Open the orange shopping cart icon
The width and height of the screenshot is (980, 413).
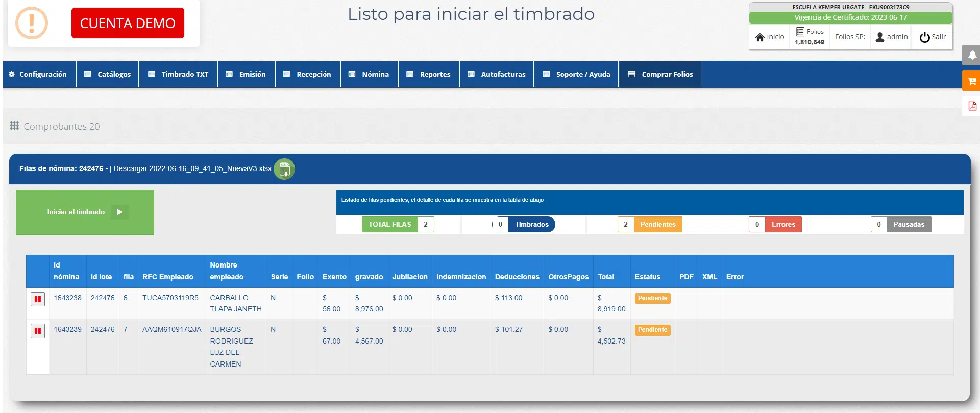tap(972, 81)
